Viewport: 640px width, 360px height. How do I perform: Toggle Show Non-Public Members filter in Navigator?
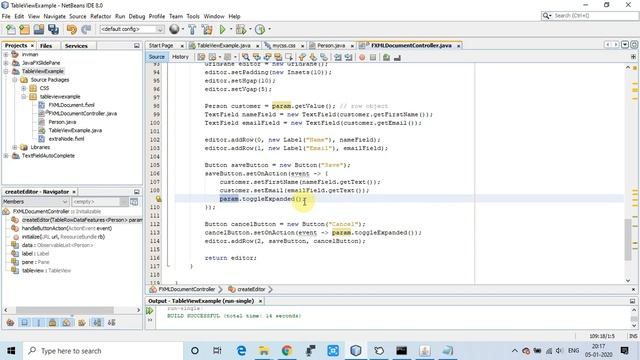[53, 322]
